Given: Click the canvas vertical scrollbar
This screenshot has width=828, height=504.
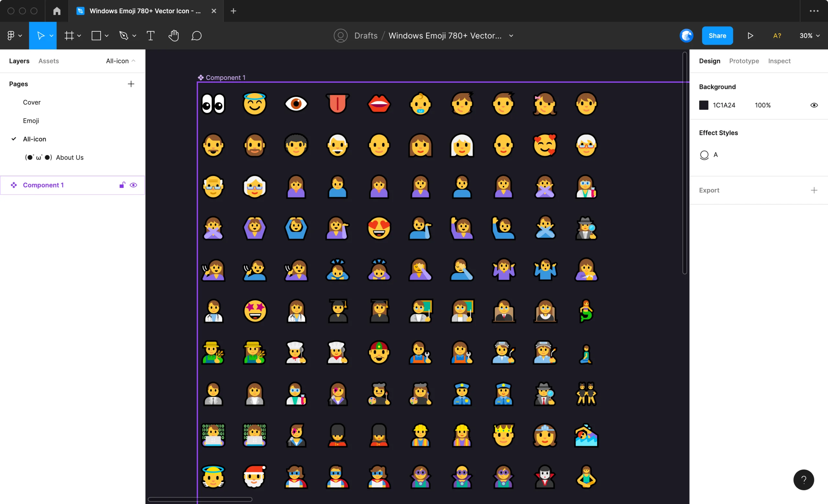Looking at the screenshot, I should tap(684, 163).
